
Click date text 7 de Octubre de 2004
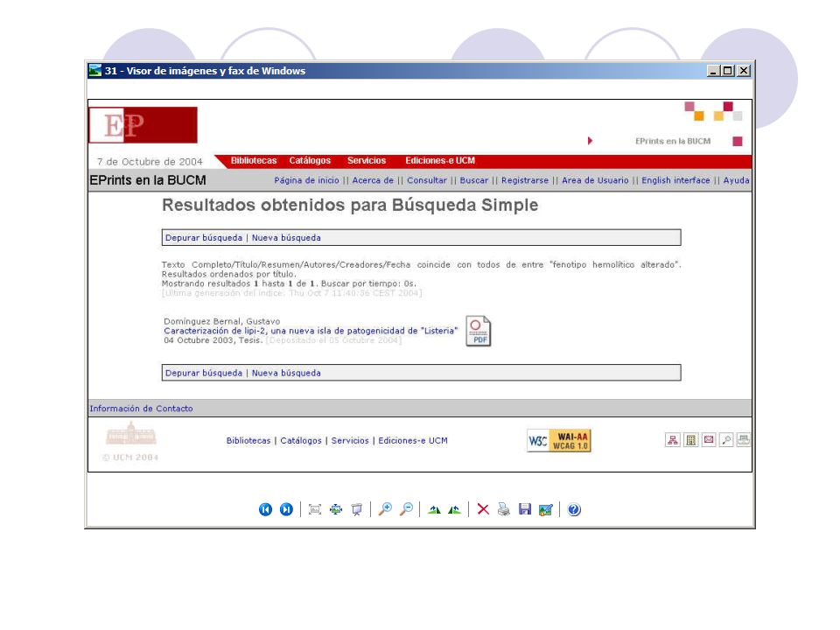pyautogui.click(x=150, y=162)
